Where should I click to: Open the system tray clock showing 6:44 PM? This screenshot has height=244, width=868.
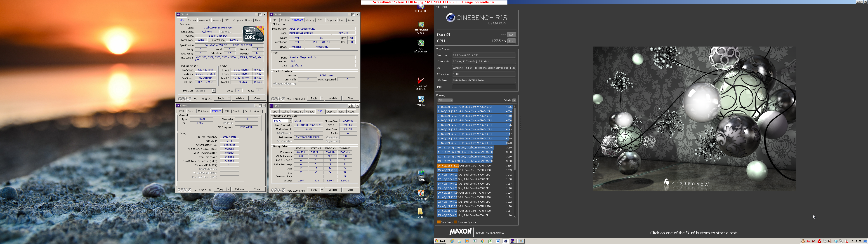856,241
